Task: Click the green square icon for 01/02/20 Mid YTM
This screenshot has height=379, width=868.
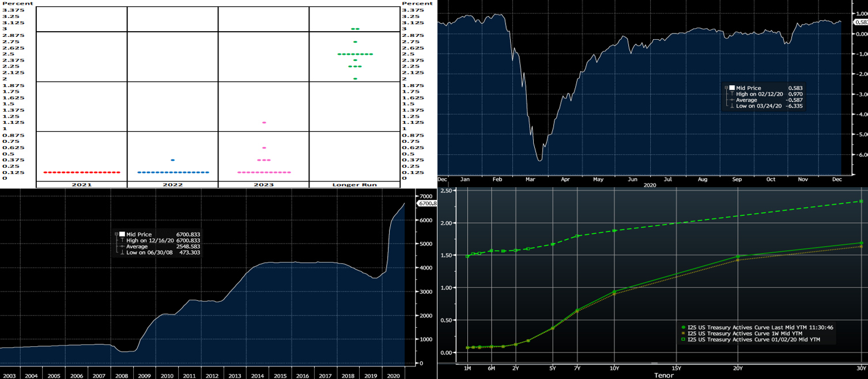Action: click(x=683, y=340)
